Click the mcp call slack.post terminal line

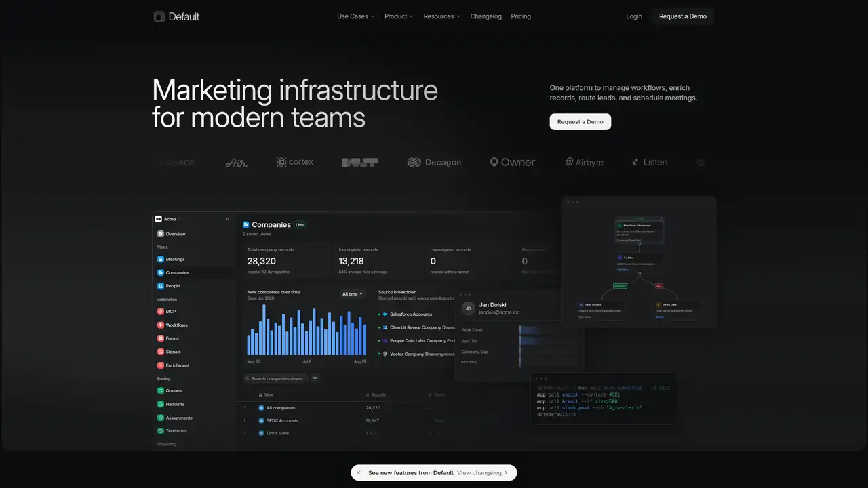pos(589,408)
